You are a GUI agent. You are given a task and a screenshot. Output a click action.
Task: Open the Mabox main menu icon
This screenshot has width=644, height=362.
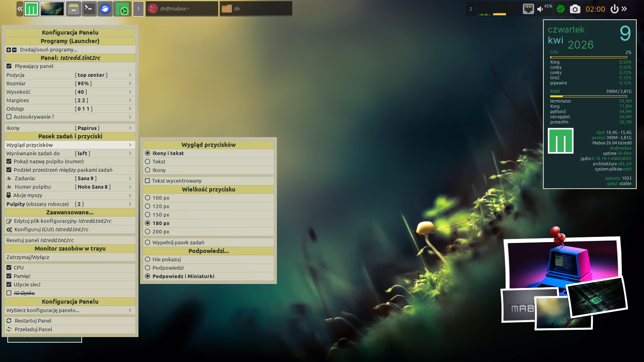31,9
